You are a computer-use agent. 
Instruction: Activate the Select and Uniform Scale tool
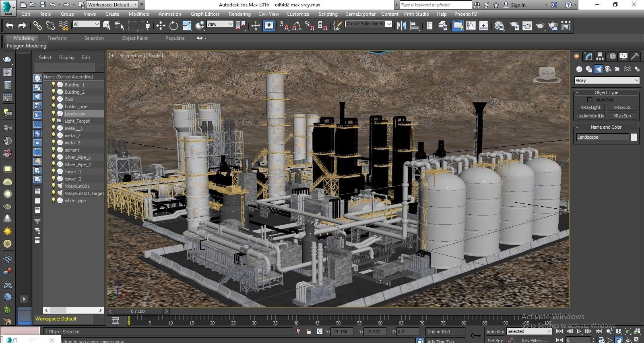[x=187, y=26]
